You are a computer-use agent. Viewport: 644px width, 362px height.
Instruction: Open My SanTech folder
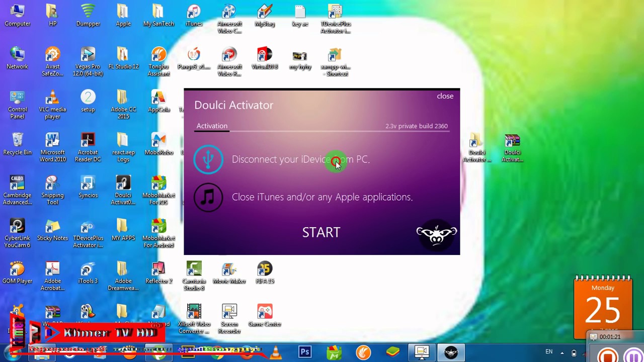click(158, 15)
